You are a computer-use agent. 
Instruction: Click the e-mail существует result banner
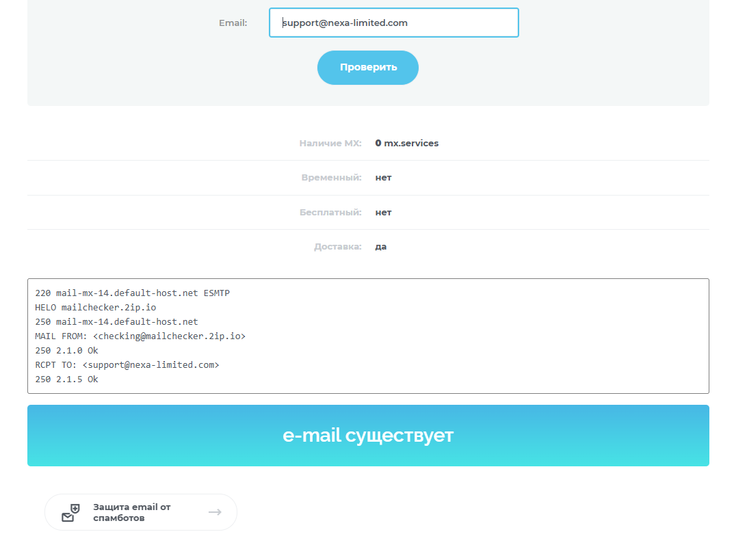(368, 436)
